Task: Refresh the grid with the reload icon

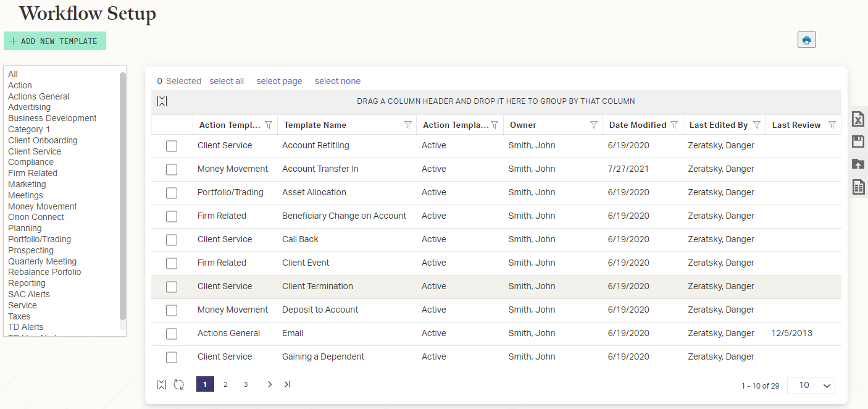Action: coord(178,384)
